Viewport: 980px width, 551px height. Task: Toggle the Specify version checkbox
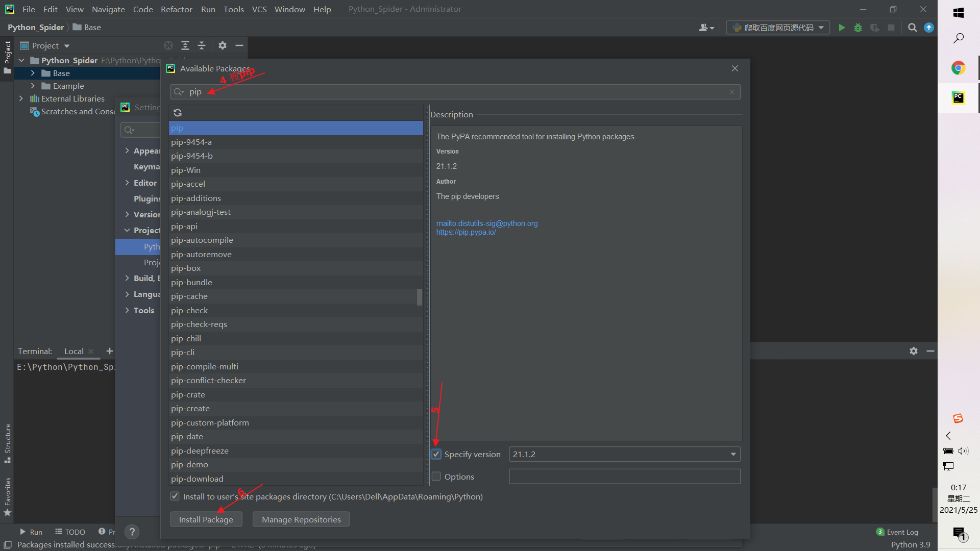pyautogui.click(x=436, y=454)
